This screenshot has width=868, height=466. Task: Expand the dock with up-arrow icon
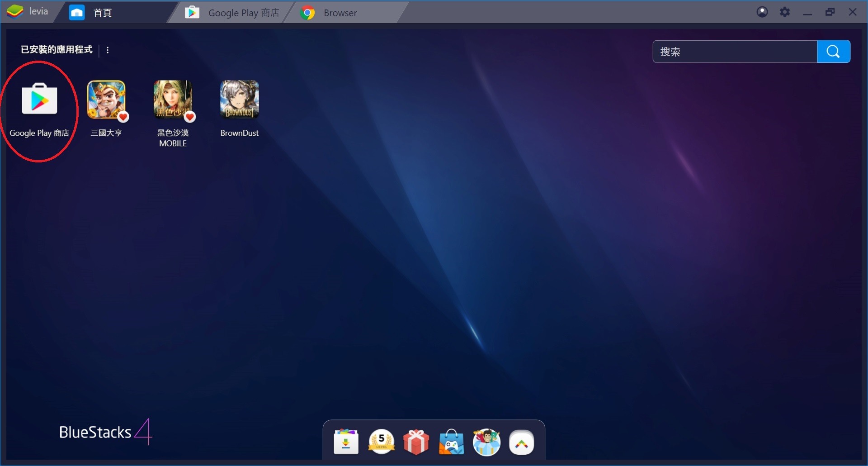(522, 442)
